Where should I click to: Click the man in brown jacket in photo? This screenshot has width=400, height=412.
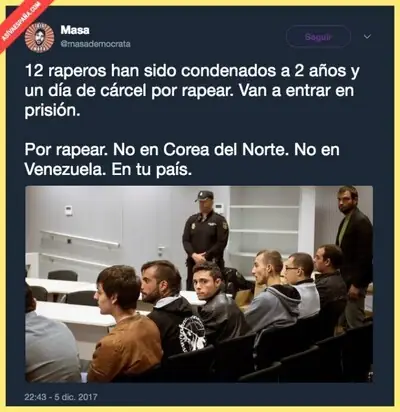(127, 327)
